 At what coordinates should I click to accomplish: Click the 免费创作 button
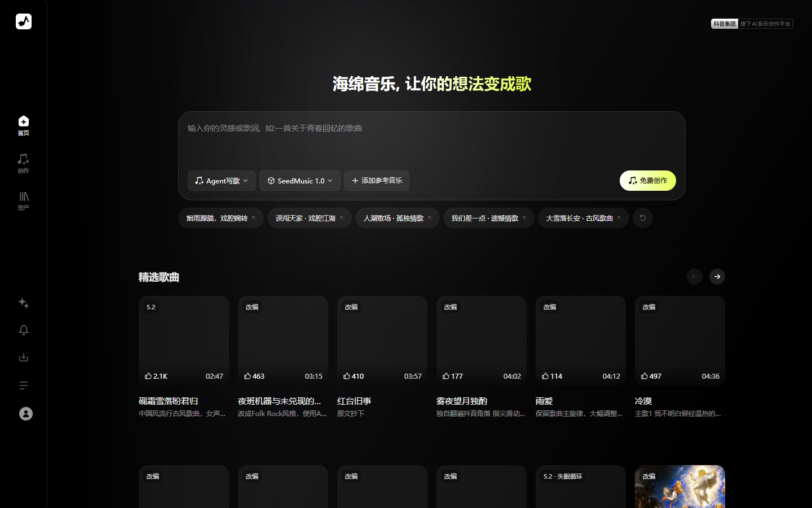pos(648,181)
